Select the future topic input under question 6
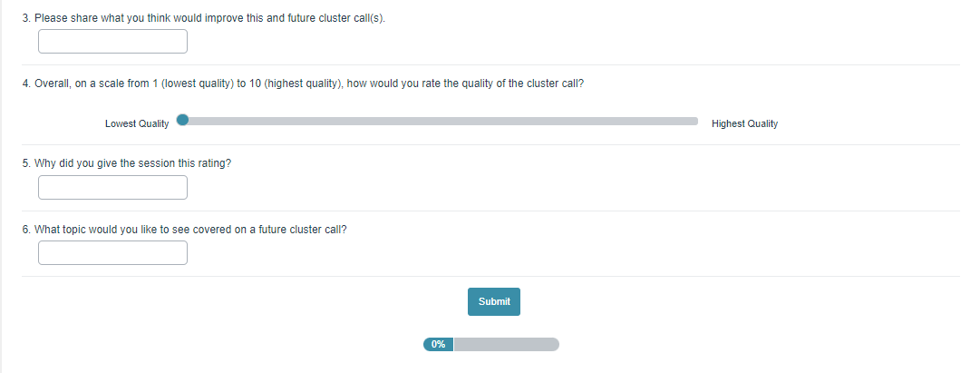Image resolution: width=980 pixels, height=373 pixels. click(x=112, y=252)
